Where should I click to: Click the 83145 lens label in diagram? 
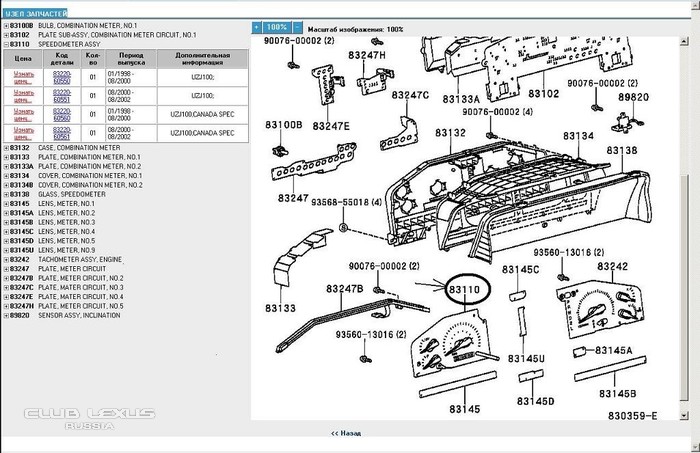[x=464, y=409]
